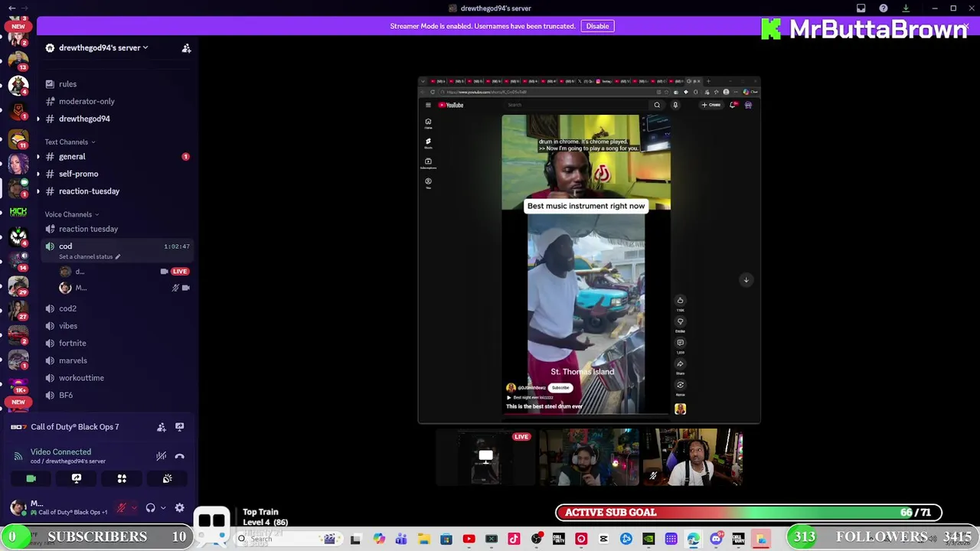Open Discord user settings gear
Image resolution: width=980 pixels, height=551 pixels.
click(x=179, y=508)
